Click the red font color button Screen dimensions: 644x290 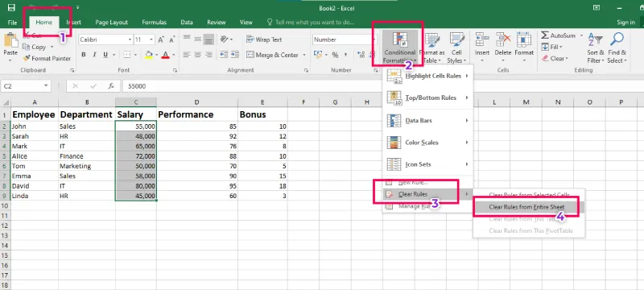(166, 55)
